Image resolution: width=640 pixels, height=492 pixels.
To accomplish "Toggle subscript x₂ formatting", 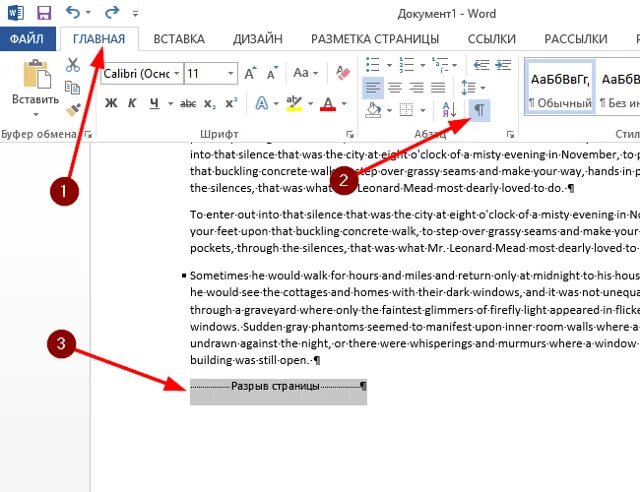I will click(210, 104).
